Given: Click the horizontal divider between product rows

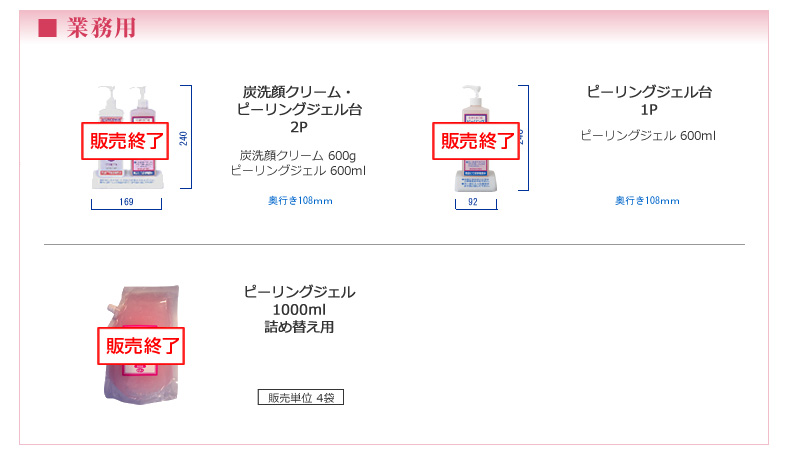Looking at the screenshot, I should coord(395,244).
